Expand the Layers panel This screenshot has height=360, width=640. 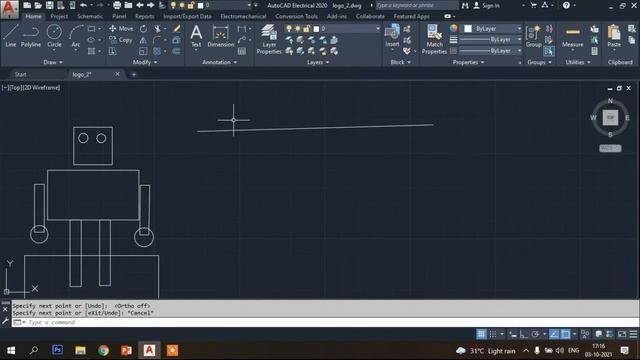318,62
